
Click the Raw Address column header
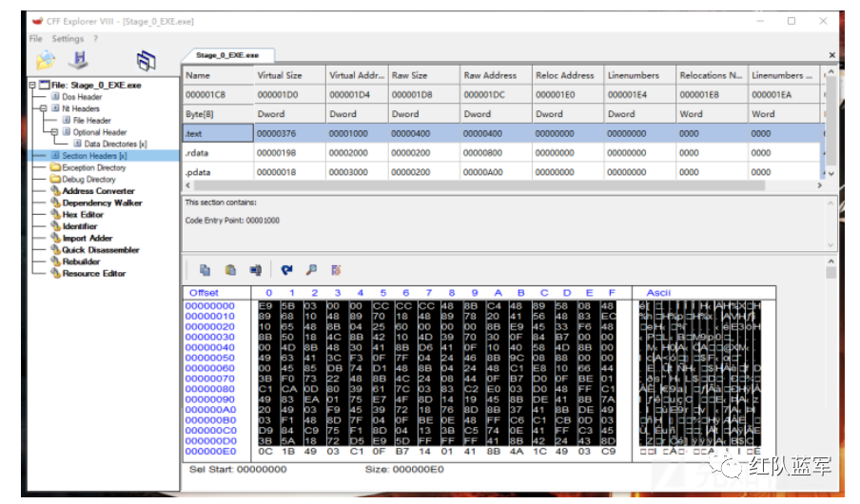tap(496, 75)
